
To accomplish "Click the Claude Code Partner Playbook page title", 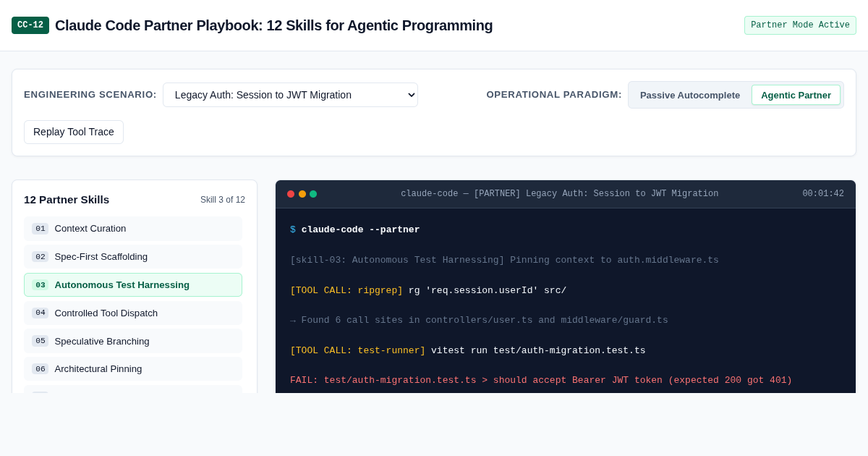I will click(274, 25).
